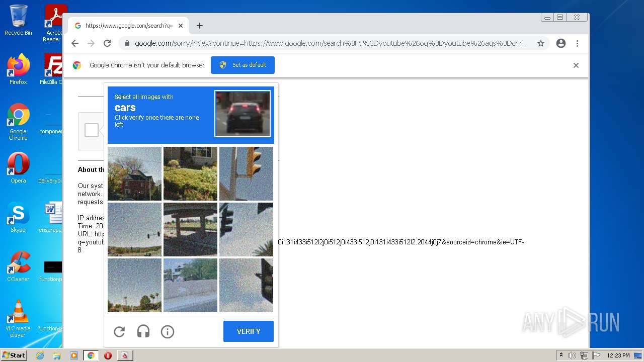Launch Firefox from the desktop
Screen dimensions: 644x362
tap(18, 69)
